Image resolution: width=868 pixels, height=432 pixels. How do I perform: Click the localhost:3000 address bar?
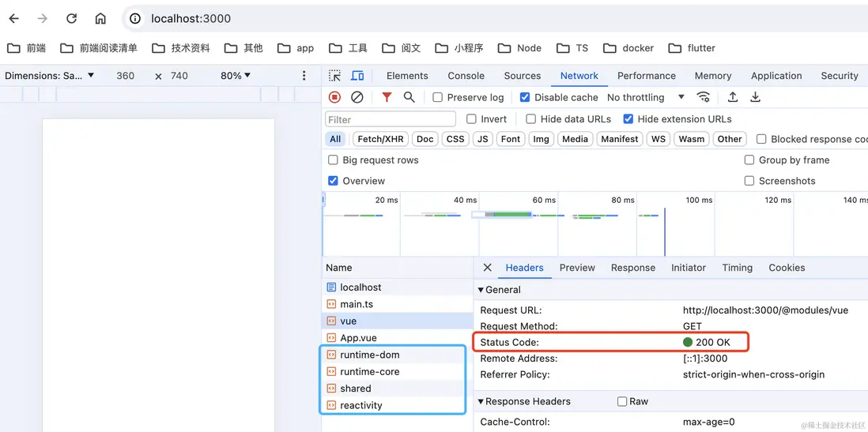tap(494, 19)
